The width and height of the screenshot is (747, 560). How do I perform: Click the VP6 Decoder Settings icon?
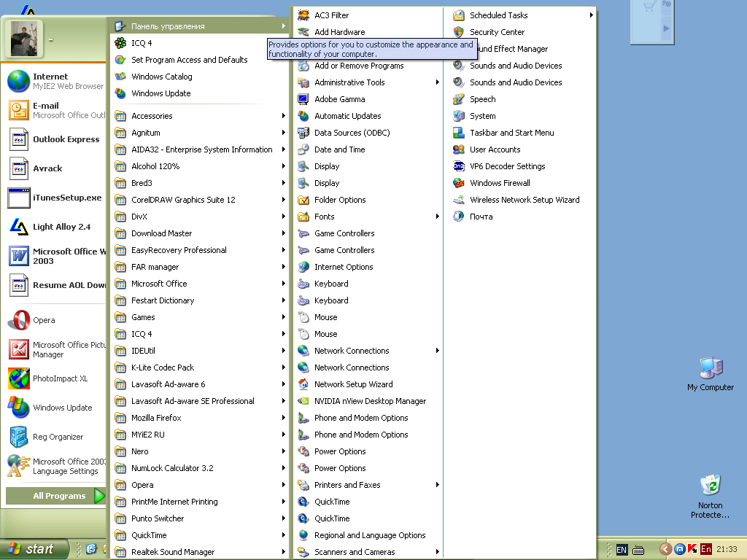(x=459, y=166)
